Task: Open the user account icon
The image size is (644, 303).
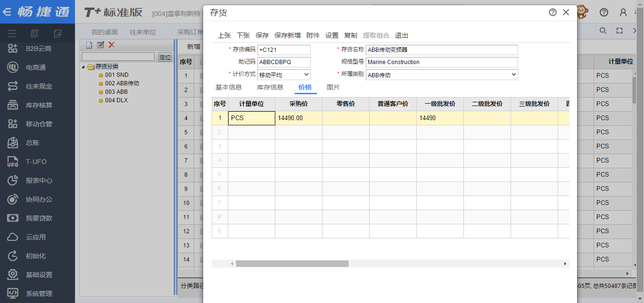Action: 623,12
